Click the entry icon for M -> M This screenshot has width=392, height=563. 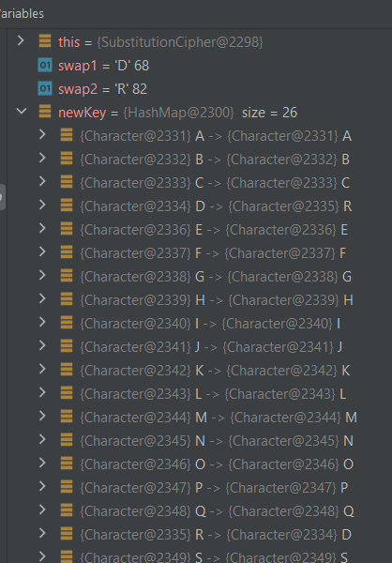click(67, 417)
